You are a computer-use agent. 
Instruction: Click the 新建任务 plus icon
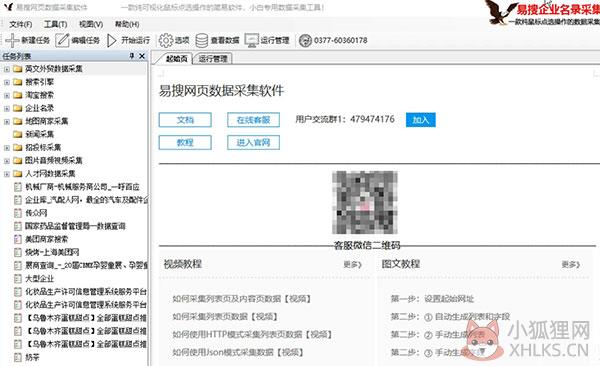[x=12, y=40]
